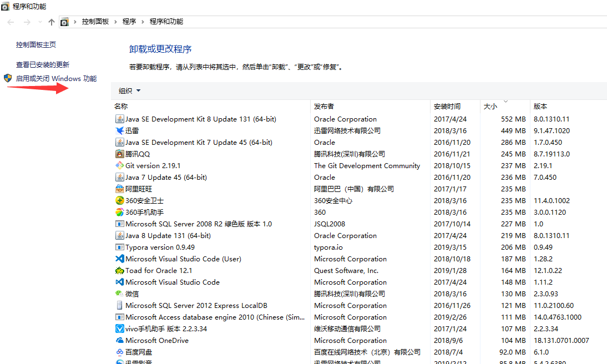The width and height of the screenshot is (607, 364).
Task: Click the Git version 2.19.1 icon
Action: (119, 166)
